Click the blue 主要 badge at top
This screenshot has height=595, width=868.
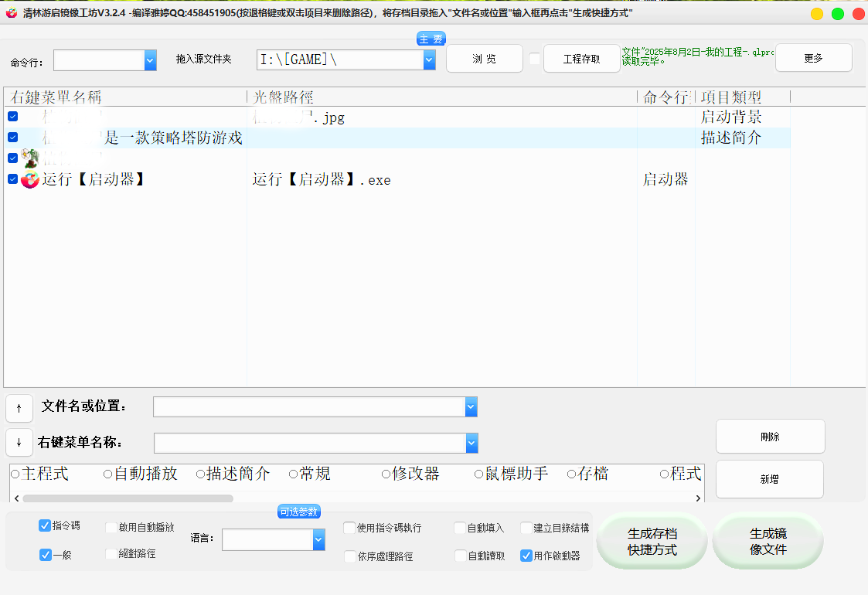point(431,37)
